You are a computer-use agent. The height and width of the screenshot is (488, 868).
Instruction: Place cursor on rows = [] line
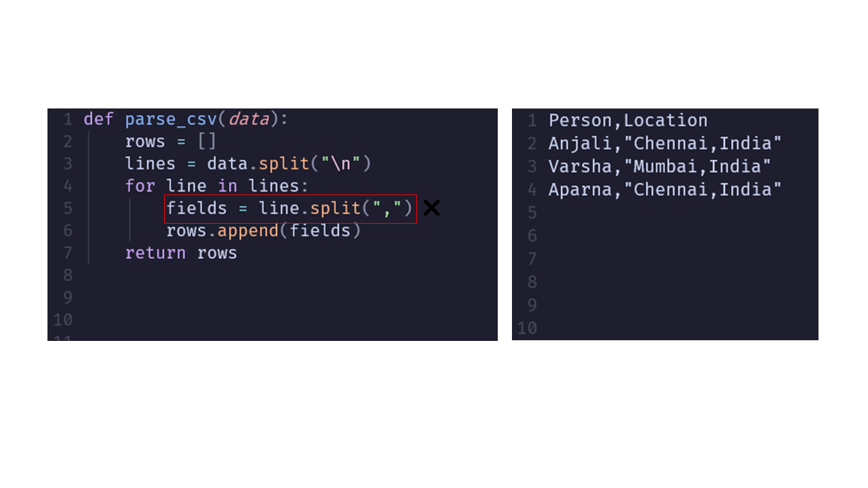[x=171, y=142]
